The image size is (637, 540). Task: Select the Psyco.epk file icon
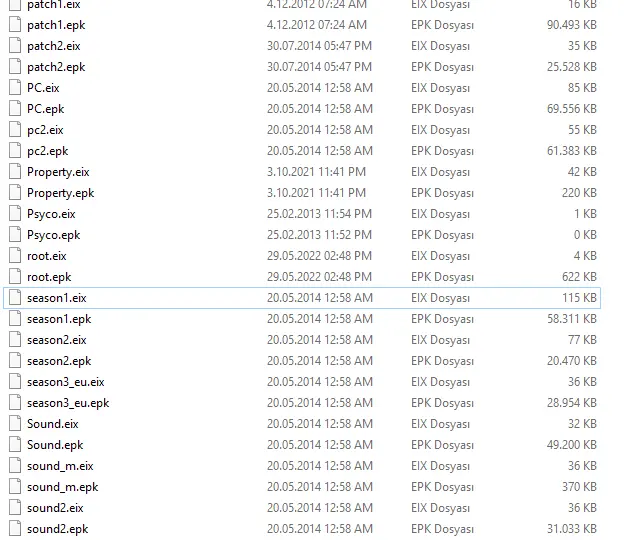coord(14,235)
